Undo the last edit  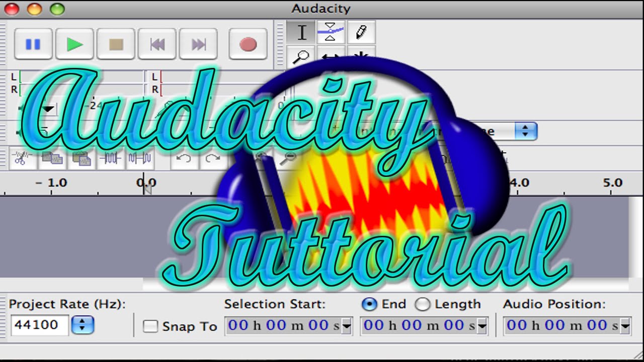click(x=184, y=159)
